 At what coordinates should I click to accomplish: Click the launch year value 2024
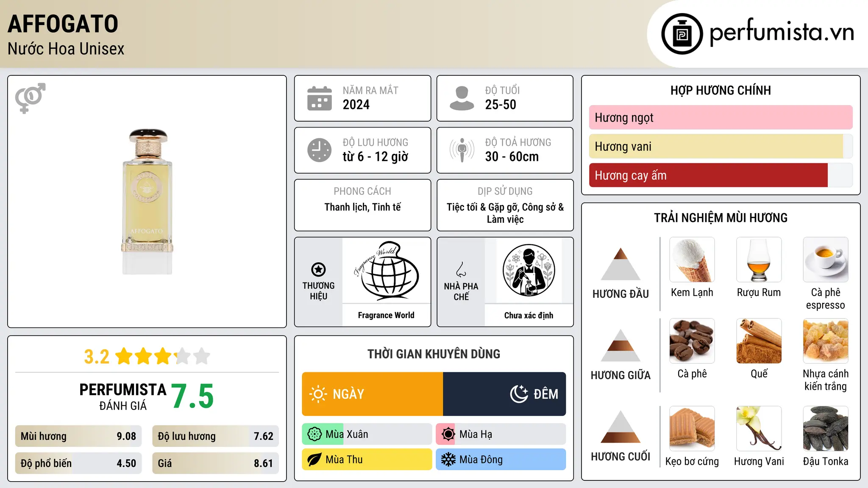pos(356,105)
